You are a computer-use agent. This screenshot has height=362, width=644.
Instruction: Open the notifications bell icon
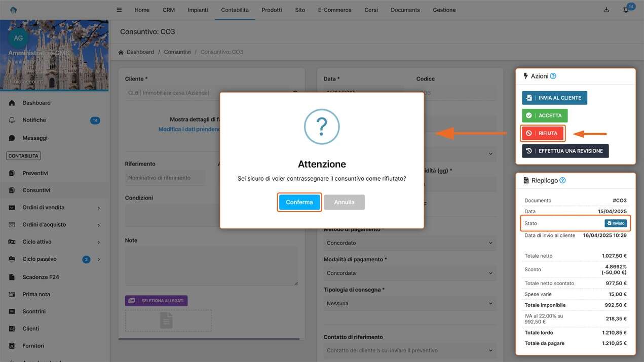pyautogui.click(x=626, y=10)
